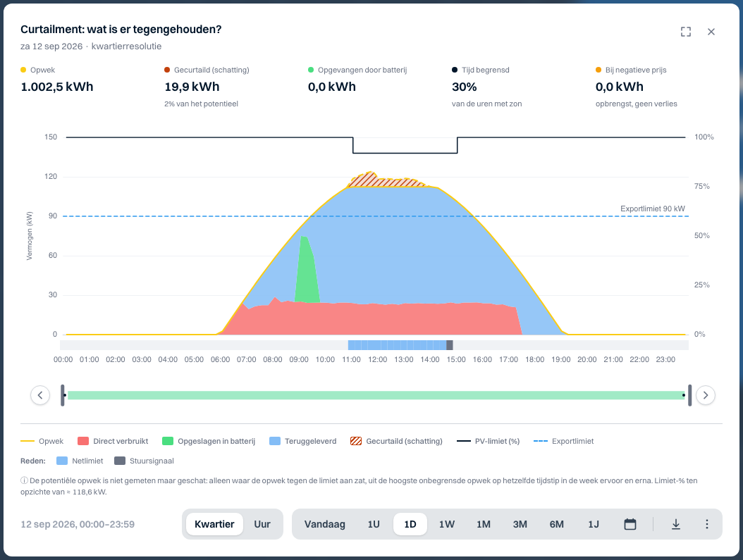Click the Netlimiet reason swatch
The height and width of the screenshot is (560, 743).
(61, 461)
